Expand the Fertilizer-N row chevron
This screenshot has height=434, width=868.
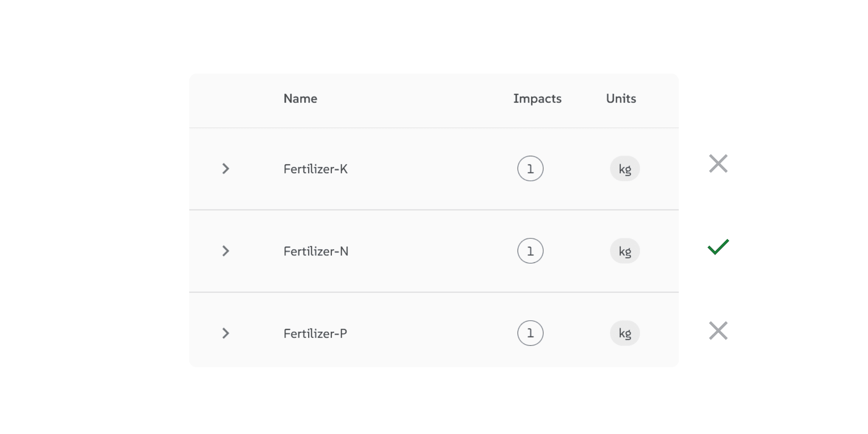tap(226, 251)
